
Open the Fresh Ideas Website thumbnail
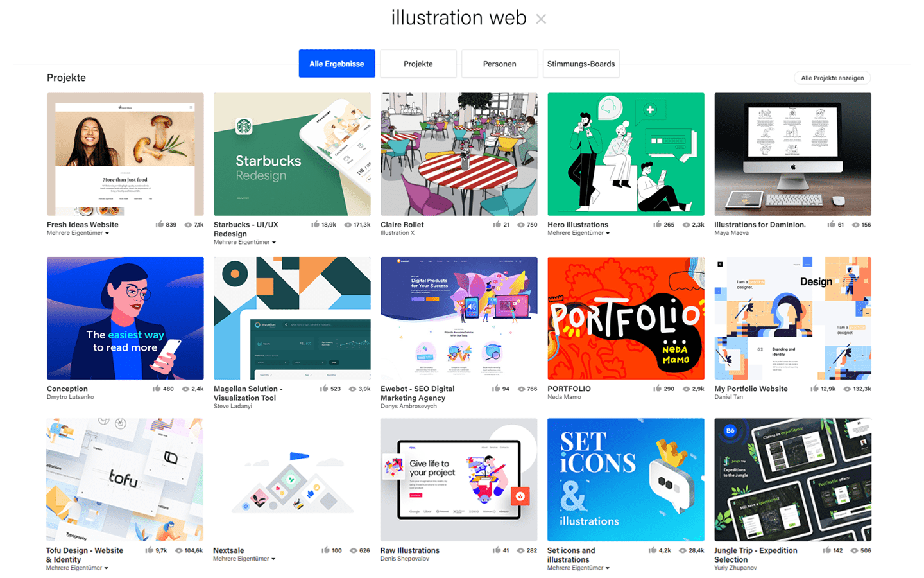click(x=125, y=154)
